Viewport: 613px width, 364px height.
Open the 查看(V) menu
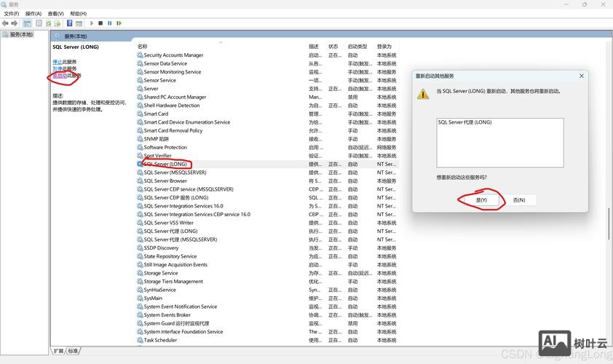click(55, 14)
